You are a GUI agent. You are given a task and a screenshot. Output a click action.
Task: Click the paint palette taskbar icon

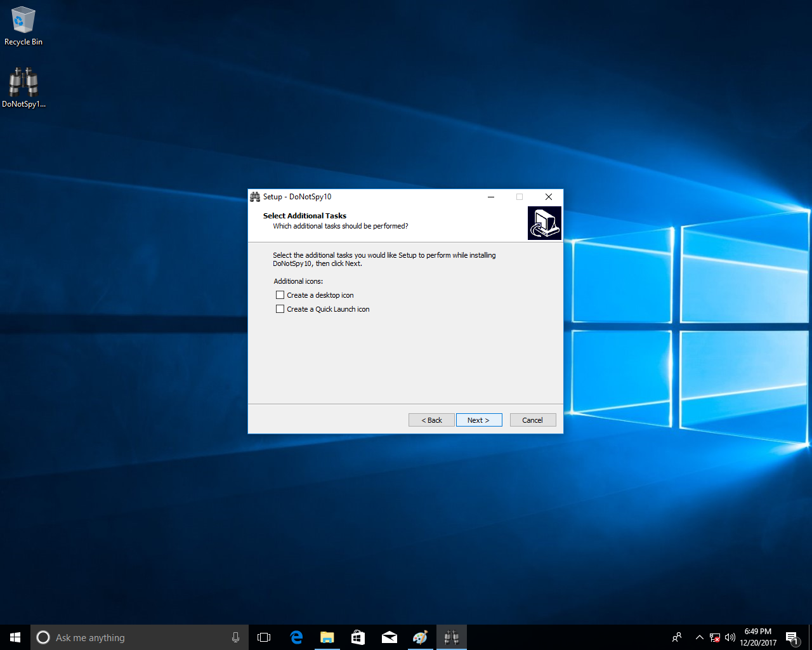(x=420, y=637)
